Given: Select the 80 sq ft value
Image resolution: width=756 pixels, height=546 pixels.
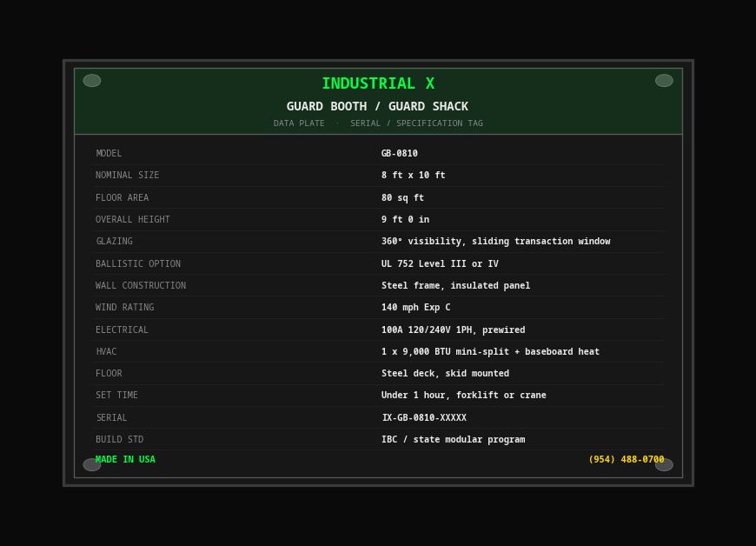Looking at the screenshot, I should point(402,197).
